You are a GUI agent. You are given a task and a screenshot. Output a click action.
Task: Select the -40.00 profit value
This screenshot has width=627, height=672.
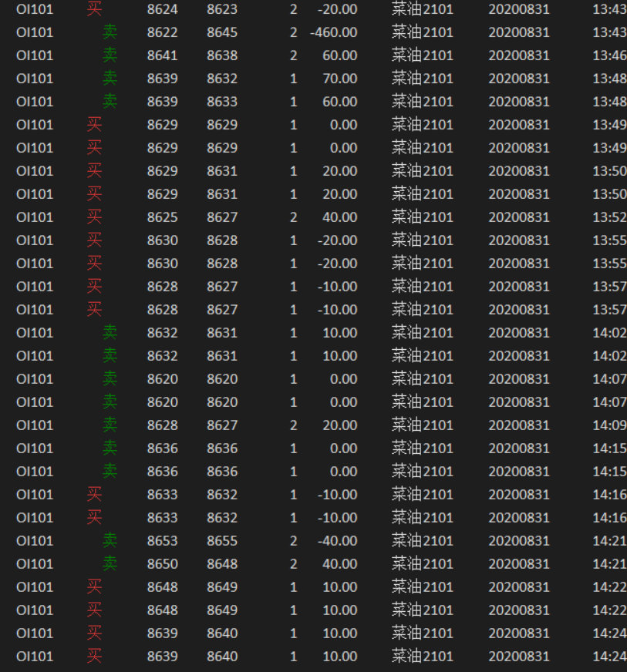337,541
